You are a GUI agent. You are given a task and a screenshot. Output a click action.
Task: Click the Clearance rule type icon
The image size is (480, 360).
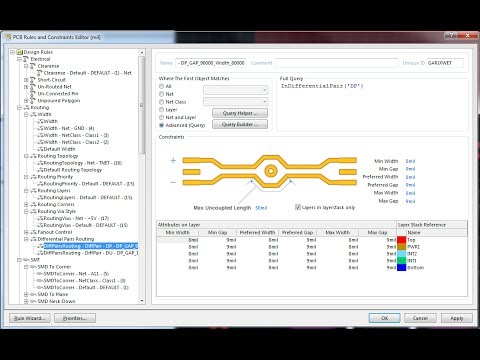tap(32, 66)
